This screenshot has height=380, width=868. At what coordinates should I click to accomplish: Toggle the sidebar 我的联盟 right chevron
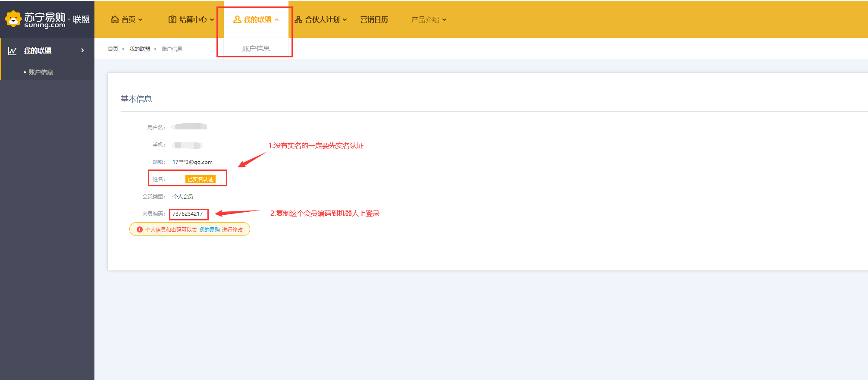82,50
